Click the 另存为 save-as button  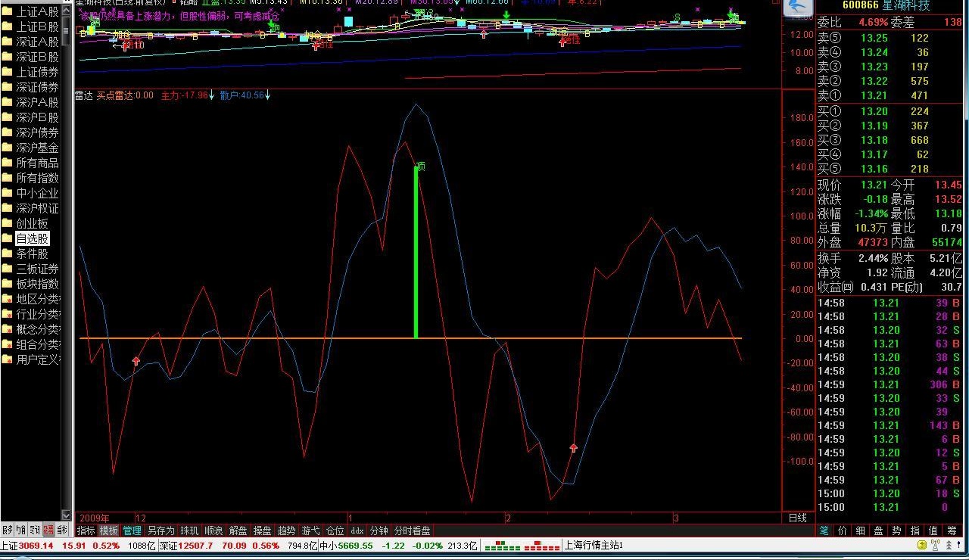pos(160,530)
